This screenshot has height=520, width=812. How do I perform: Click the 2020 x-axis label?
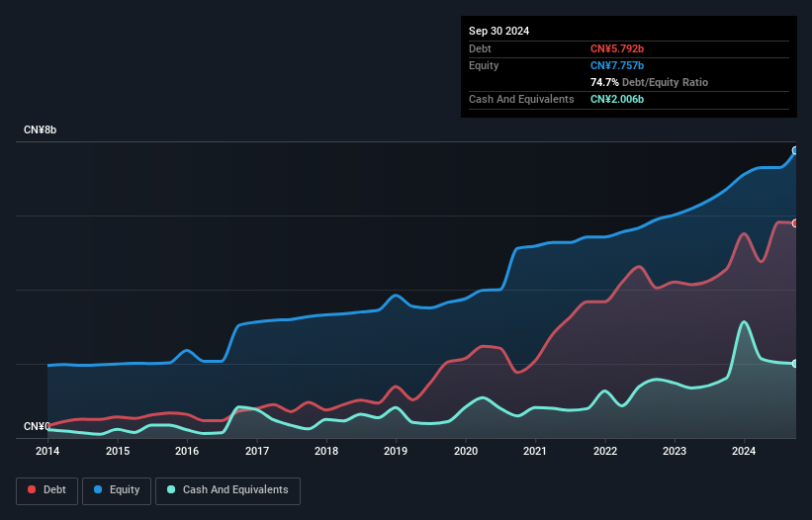(466, 451)
